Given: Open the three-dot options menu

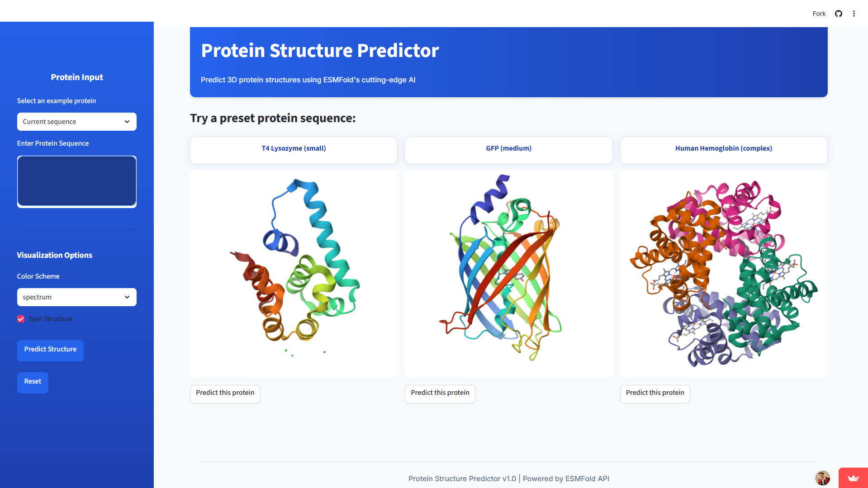Looking at the screenshot, I should click(x=854, y=14).
